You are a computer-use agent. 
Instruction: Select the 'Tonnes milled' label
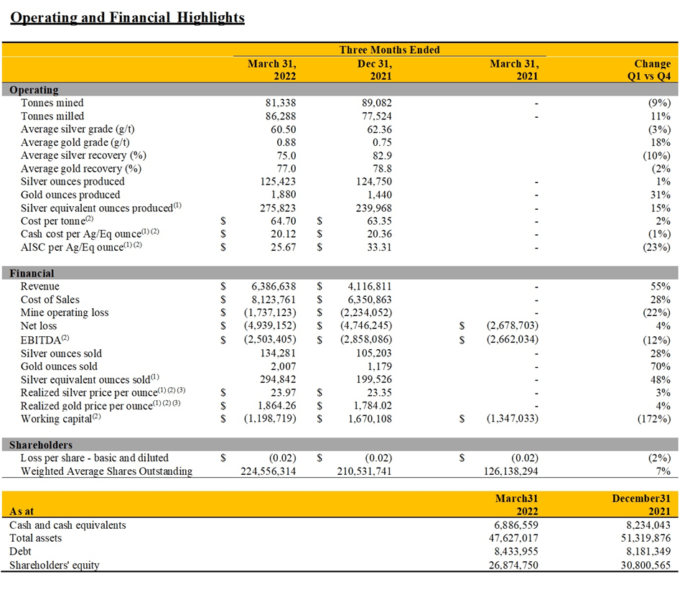pyautogui.click(x=52, y=116)
